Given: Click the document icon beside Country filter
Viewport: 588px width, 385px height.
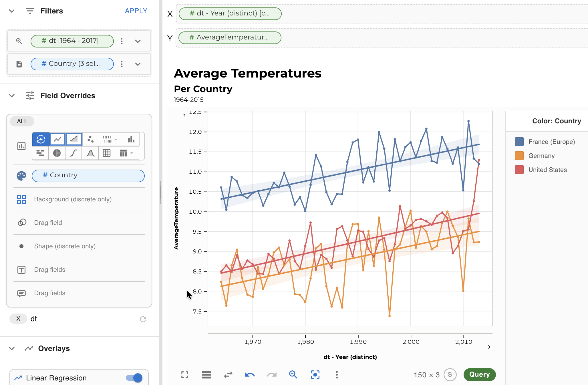Looking at the screenshot, I should point(19,64).
